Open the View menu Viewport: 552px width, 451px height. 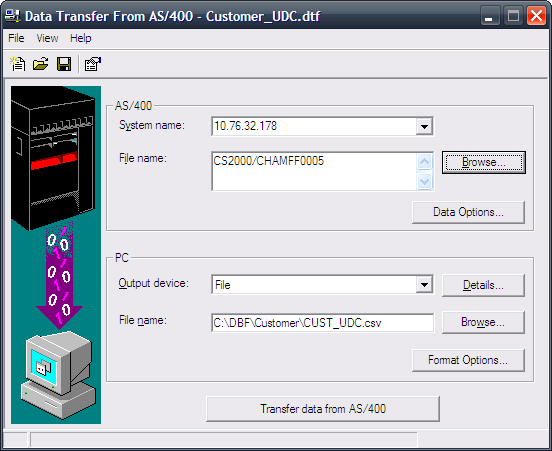pos(47,38)
